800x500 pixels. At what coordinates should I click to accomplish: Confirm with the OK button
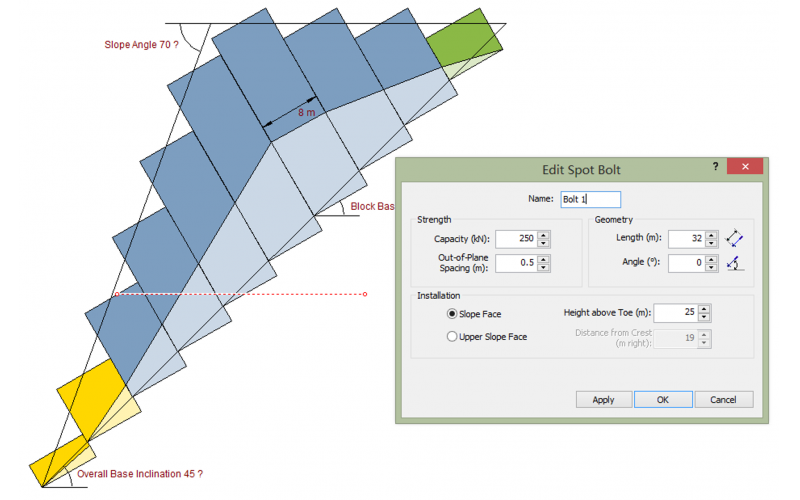[x=661, y=399]
